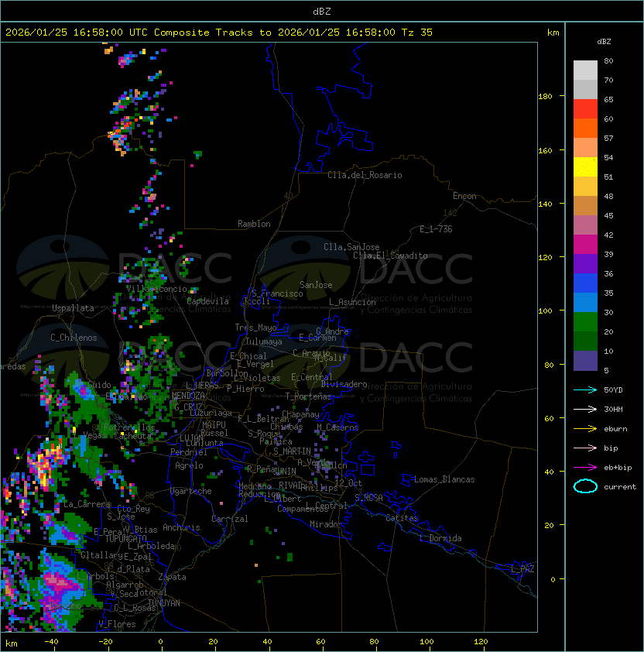The width and height of the screenshot is (644, 652).
Task: Click the -40 km tick on horizontal axis
Action: click(x=51, y=642)
